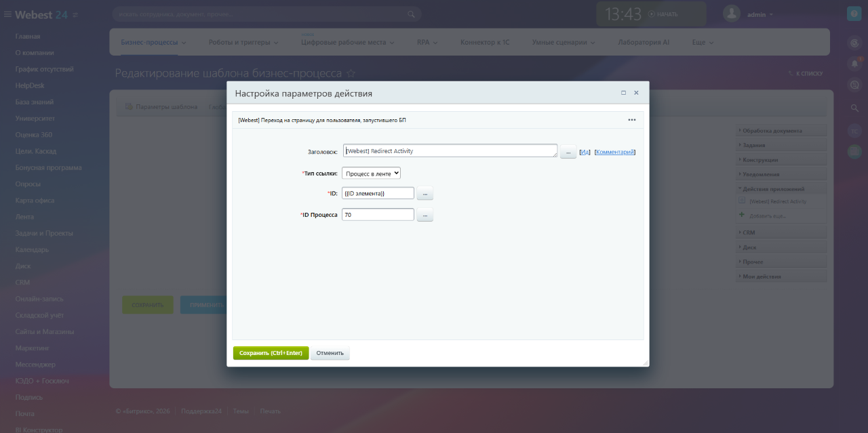Open the support chat icon on the right

[854, 84]
